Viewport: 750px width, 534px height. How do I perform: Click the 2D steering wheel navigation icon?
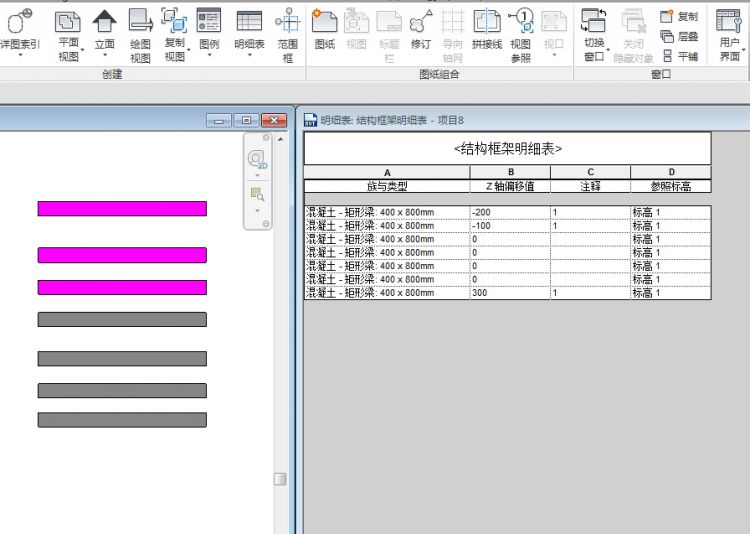pos(257,159)
